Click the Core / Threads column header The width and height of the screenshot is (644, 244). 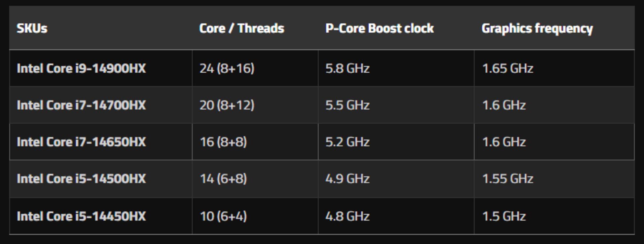(x=241, y=28)
